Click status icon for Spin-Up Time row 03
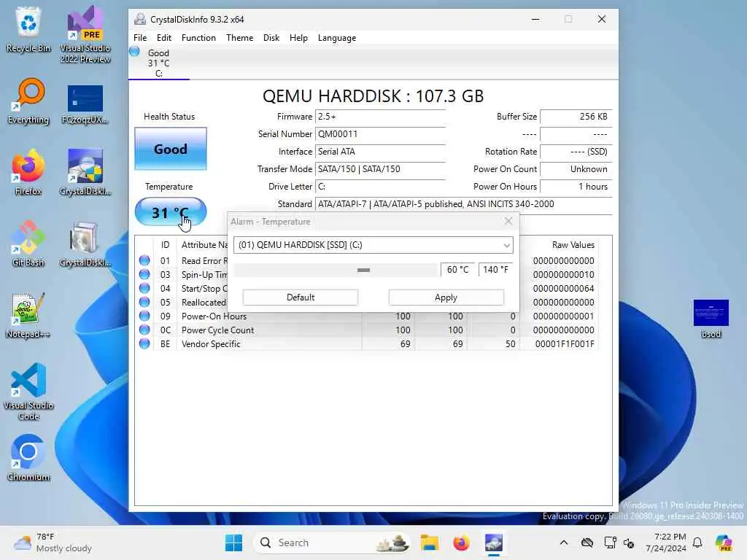 144,274
